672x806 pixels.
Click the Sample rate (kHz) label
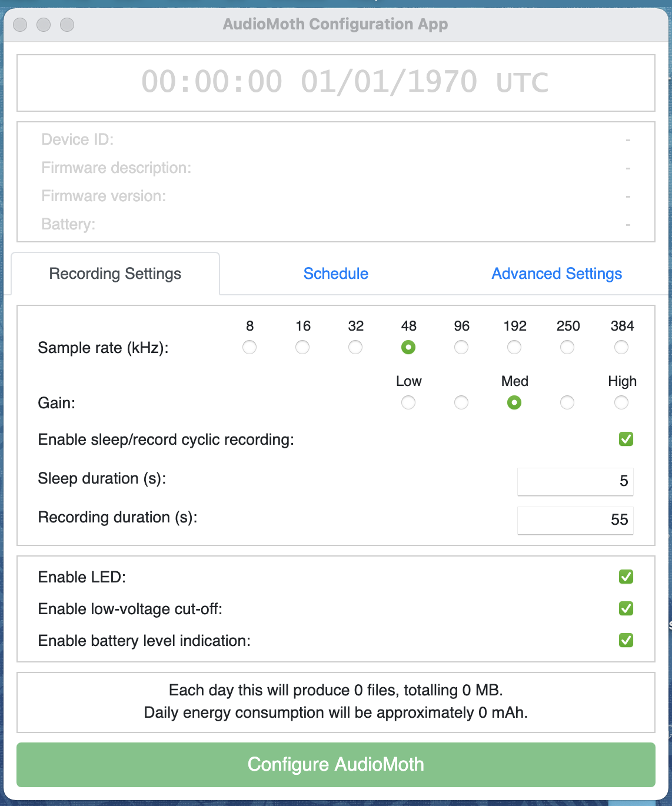[104, 348]
